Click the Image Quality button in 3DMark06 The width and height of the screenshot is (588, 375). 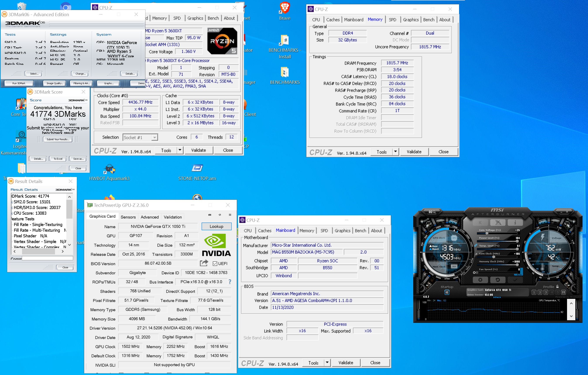pyautogui.click(x=55, y=83)
